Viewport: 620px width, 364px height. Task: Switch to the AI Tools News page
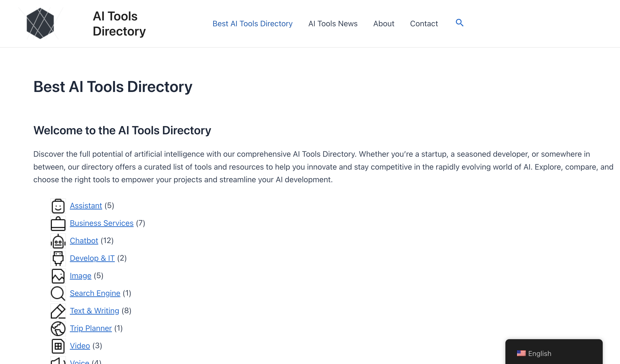coord(333,24)
